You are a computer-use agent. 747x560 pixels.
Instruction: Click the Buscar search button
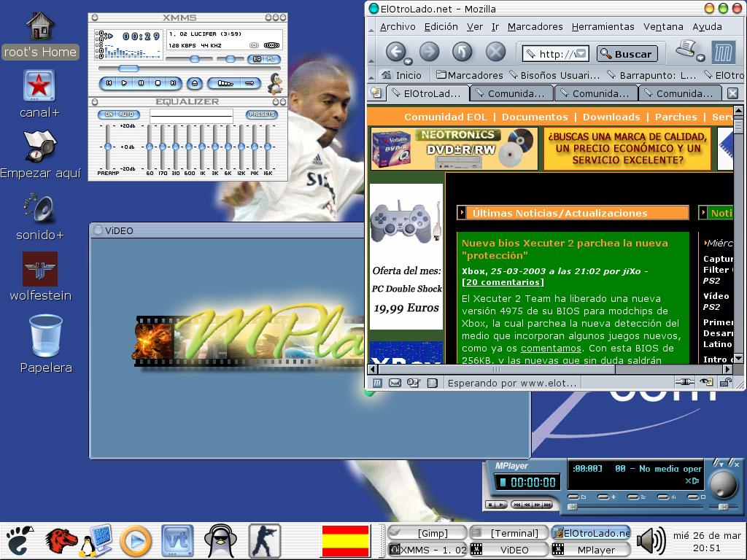627,54
